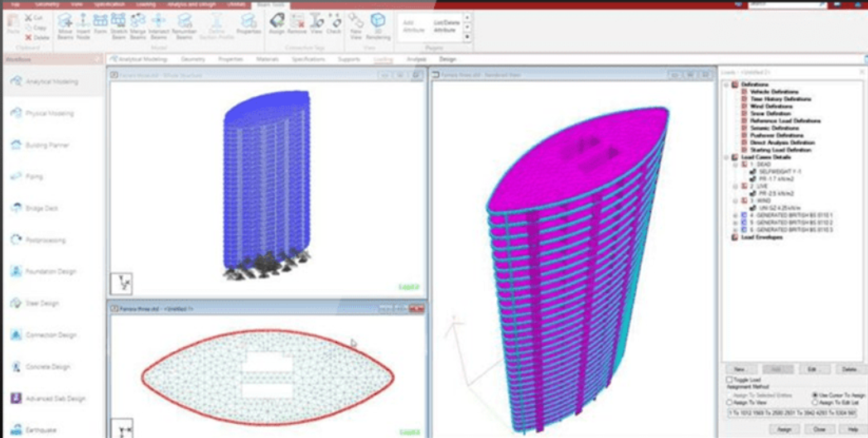Open the Supports tab

(x=349, y=60)
